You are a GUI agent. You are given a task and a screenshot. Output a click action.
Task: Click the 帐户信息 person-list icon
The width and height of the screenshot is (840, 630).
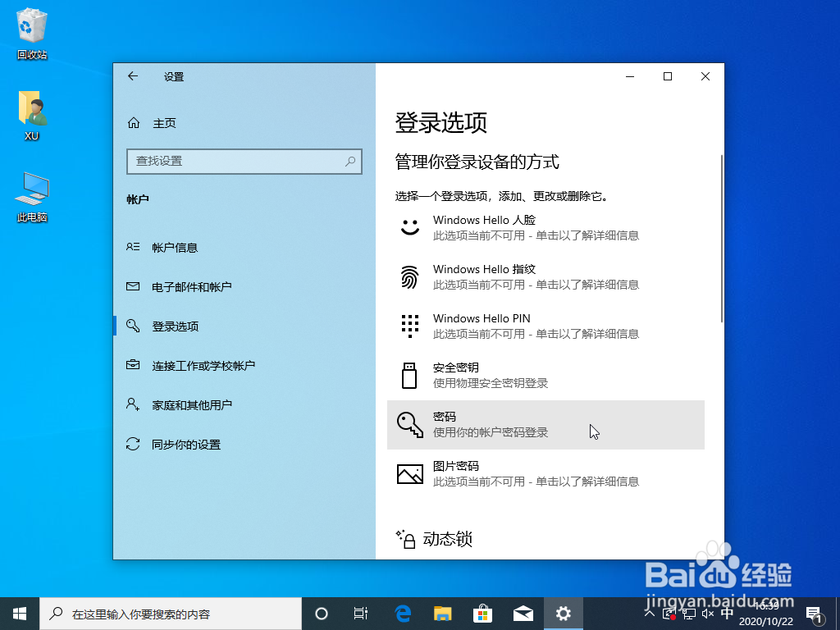click(133, 247)
